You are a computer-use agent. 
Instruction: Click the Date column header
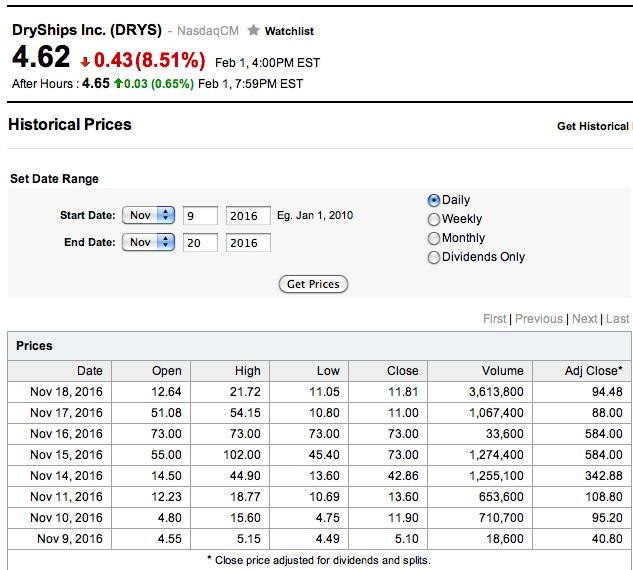60,371
